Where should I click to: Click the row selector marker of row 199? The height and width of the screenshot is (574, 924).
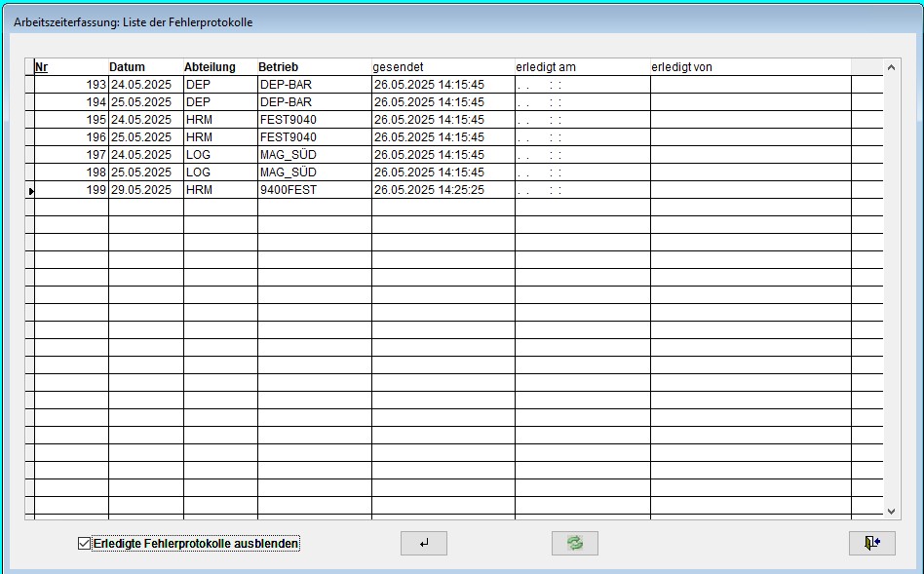click(x=30, y=190)
